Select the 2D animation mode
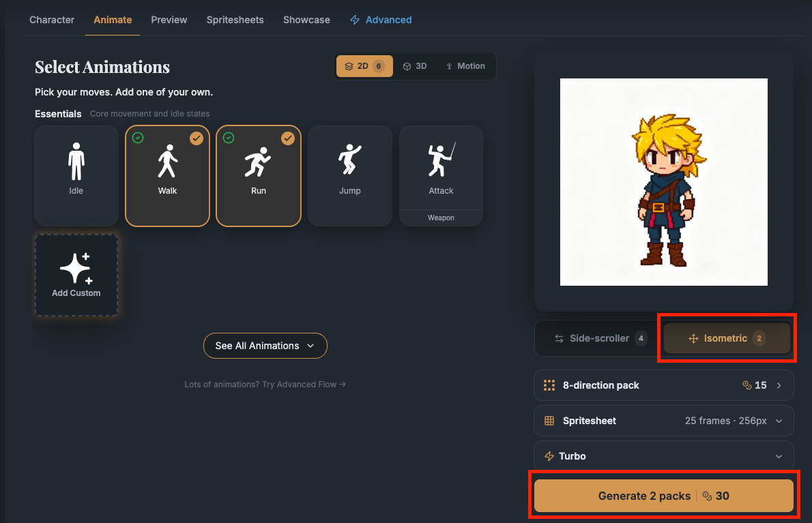812x523 pixels. coord(364,66)
